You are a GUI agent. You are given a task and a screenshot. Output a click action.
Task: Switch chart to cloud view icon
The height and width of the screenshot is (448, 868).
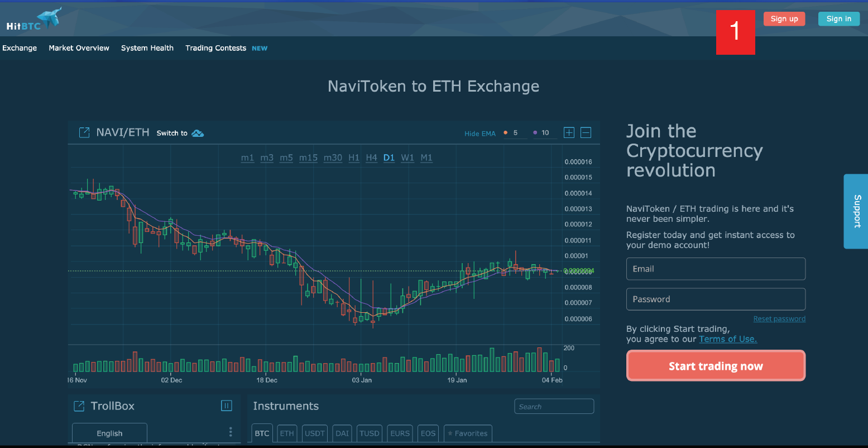(198, 133)
